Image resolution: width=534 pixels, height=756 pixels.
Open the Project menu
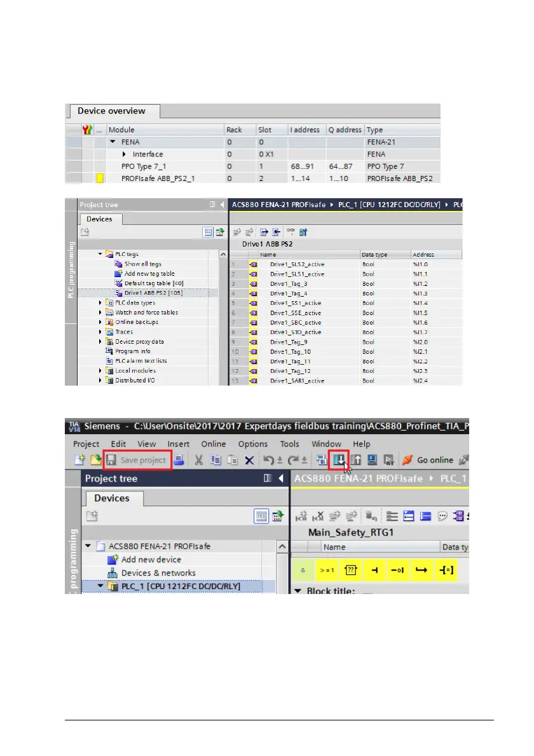point(86,444)
